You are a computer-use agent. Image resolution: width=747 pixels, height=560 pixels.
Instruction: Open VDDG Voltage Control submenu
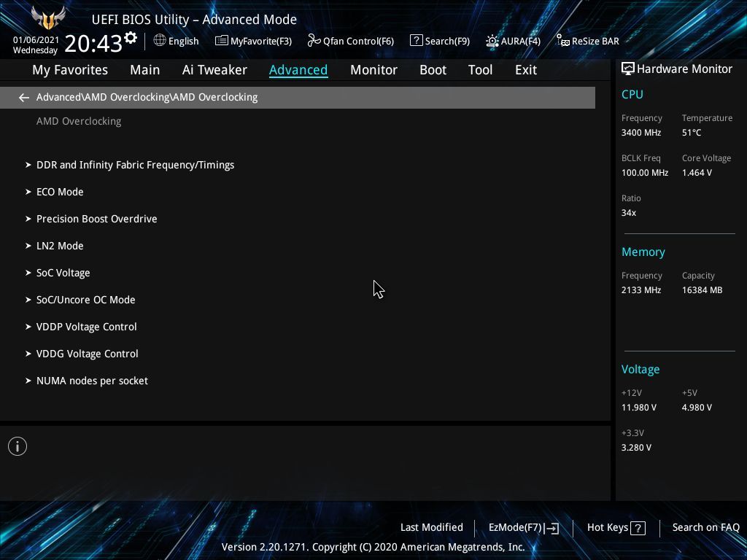pyautogui.click(x=88, y=354)
